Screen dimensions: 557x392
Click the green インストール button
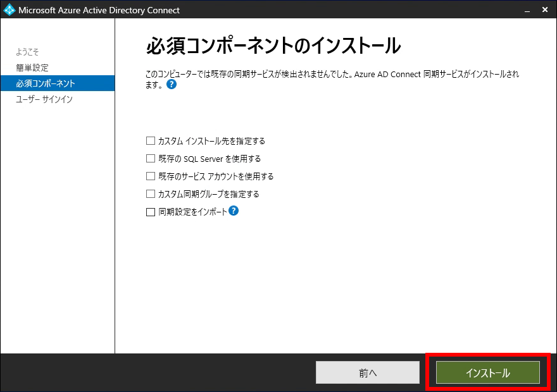point(488,372)
